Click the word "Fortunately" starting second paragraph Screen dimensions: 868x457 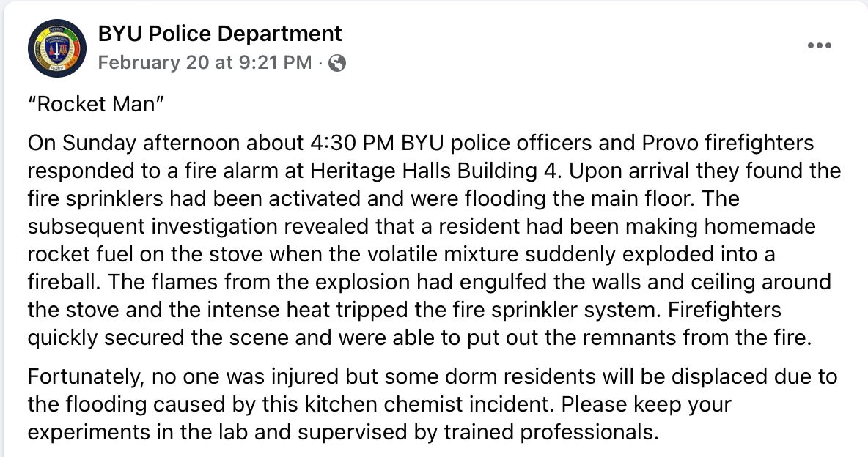(x=85, y=377)
